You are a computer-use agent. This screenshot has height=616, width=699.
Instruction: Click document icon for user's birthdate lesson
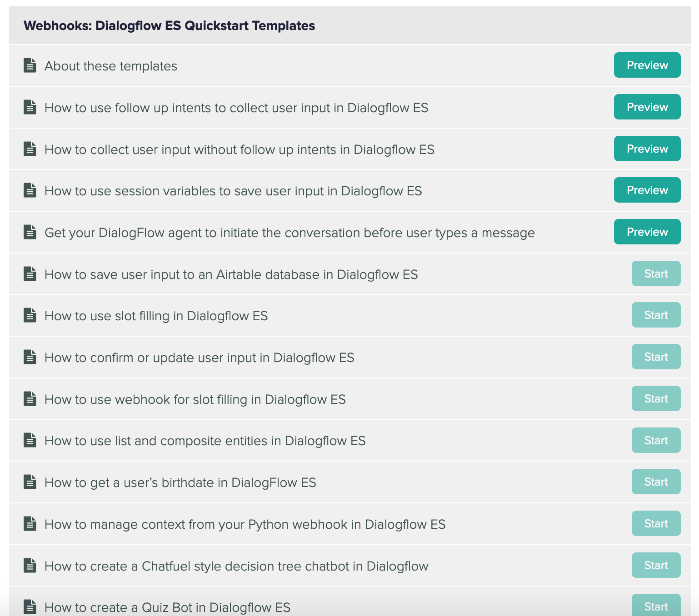click(x=30, y=482)
